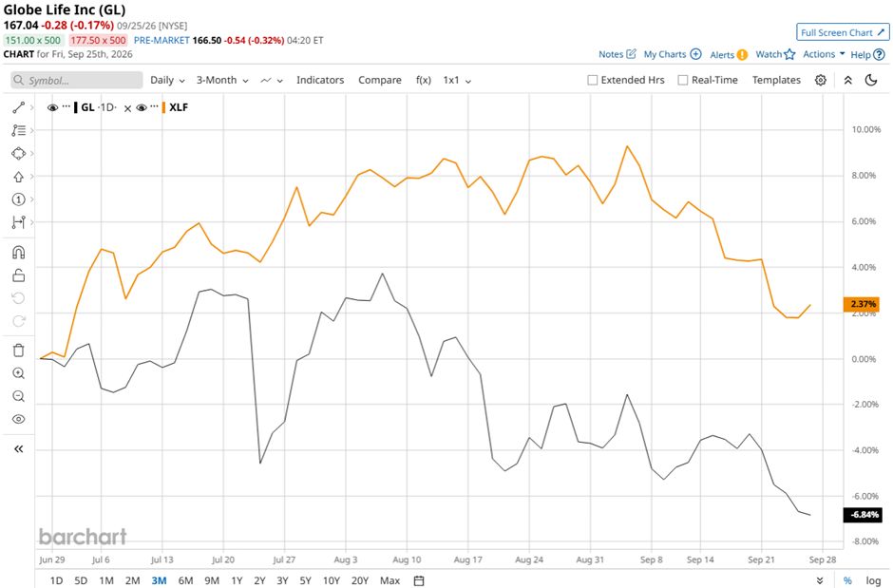Viewport: 893px width, 588px height.
Task: Activate the magnet snap tool
Action: [18, 252]
